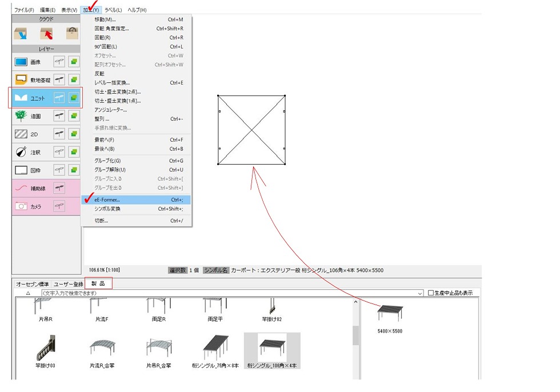Choose 回転 角度指定... menu entry
This screenshot has height=392, width=560.
pyautogui.click(x=136, y=29)
